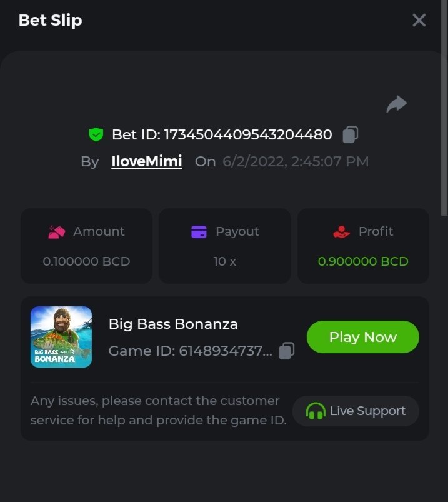This screenshot has width=448, height=502.
Task: Click the Big Bass Bonanza thumbnail
Action: tap(61, 337)
